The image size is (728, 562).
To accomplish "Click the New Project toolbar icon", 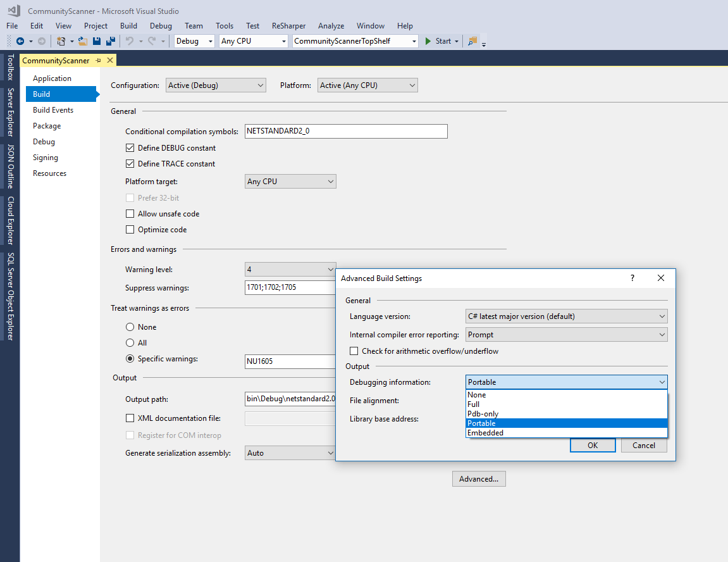I will [61, 41].
